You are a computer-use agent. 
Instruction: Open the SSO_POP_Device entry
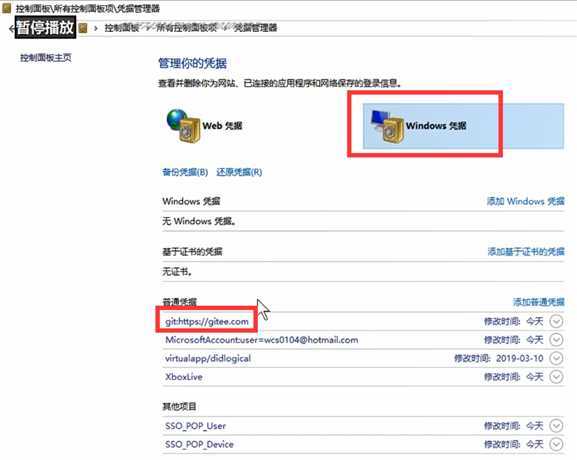pos(199,444)
